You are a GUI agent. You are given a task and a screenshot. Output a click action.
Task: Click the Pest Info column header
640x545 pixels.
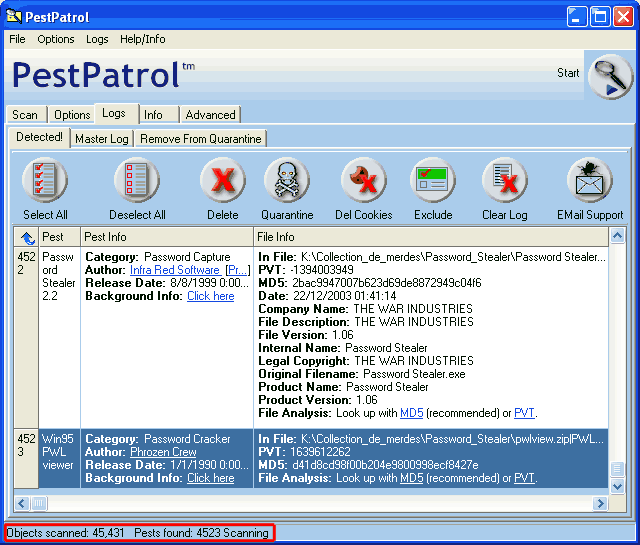tap(167, 237)
